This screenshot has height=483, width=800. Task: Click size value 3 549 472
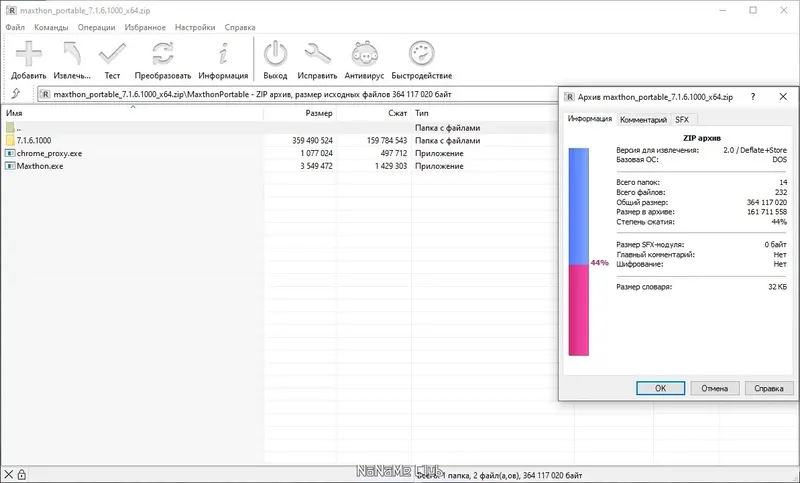pyautogui.click(x=316, y=166)
